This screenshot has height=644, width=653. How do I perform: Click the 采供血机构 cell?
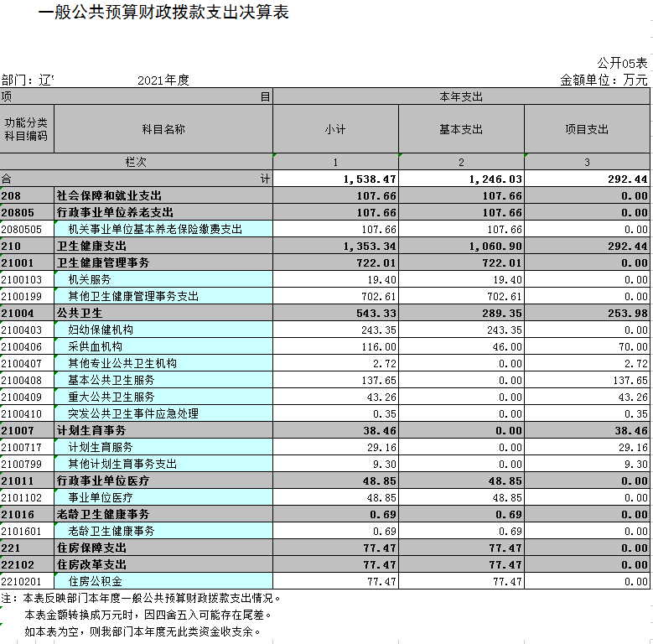[x=163, y=346]
